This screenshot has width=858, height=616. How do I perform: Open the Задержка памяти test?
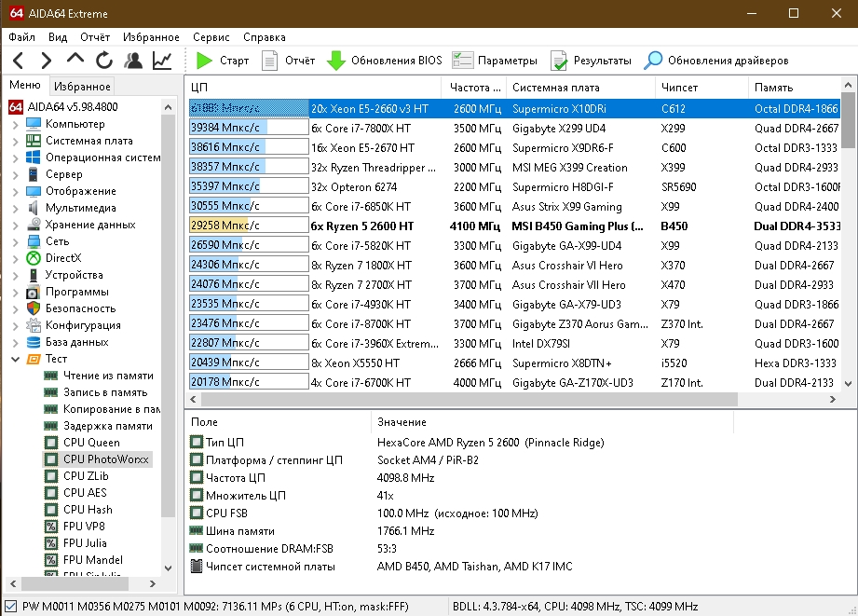tap(108, 426)
